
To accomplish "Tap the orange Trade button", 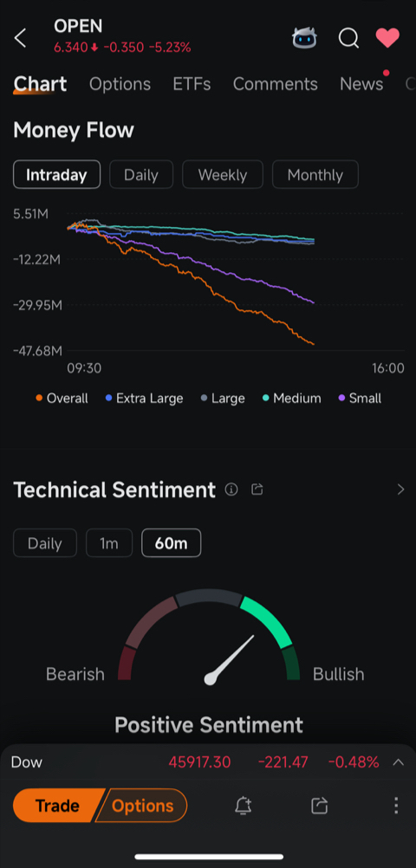I will (x=57, y=806).
